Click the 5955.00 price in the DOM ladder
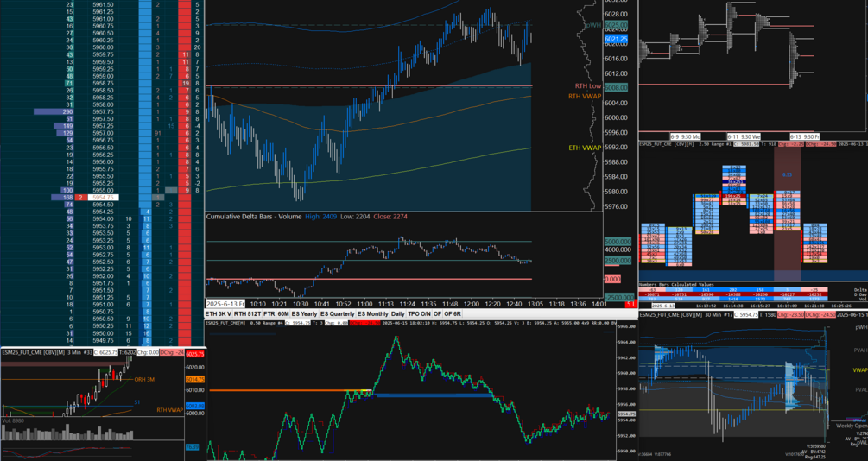Screen dimensions: 868x461 click(x=104, y=190)
